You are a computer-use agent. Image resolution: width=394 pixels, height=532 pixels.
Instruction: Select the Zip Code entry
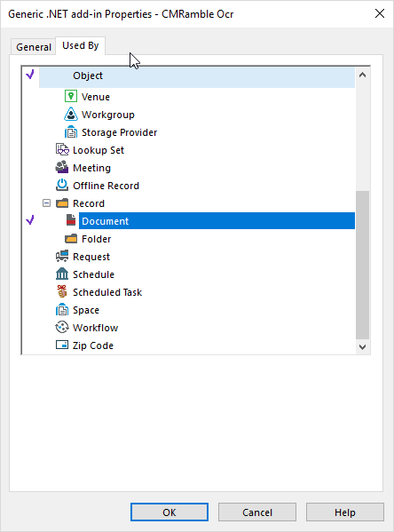coord(93,345)
